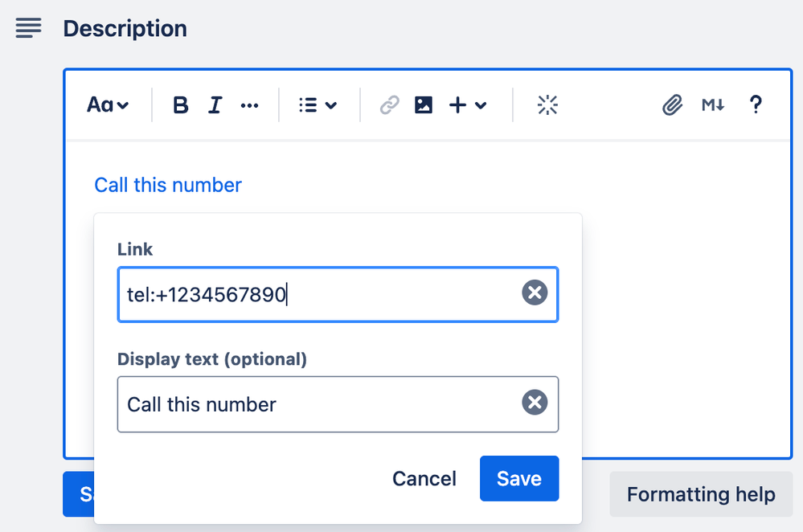Cancel the link dialog
The image size is (803, 532).
click(x=424, y=478)
